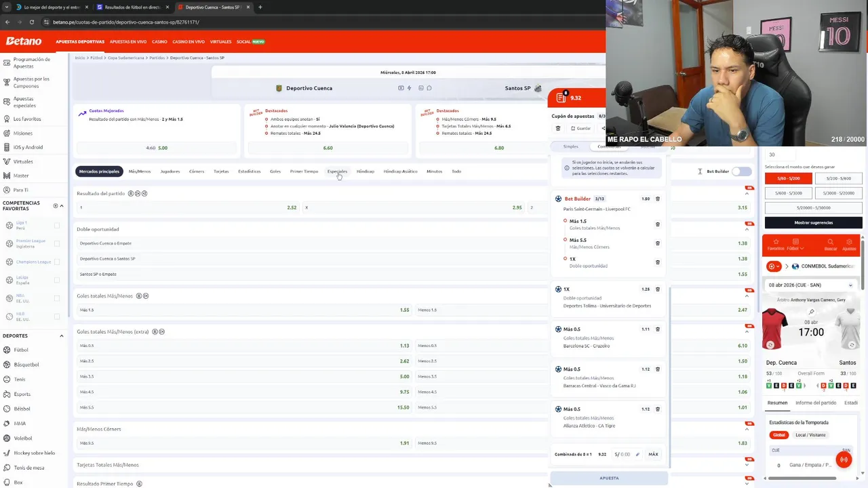The width and height of the screenshot is (868, 488).
Task: Check the Champions League checkbox
Action: (x=57, y=262)
